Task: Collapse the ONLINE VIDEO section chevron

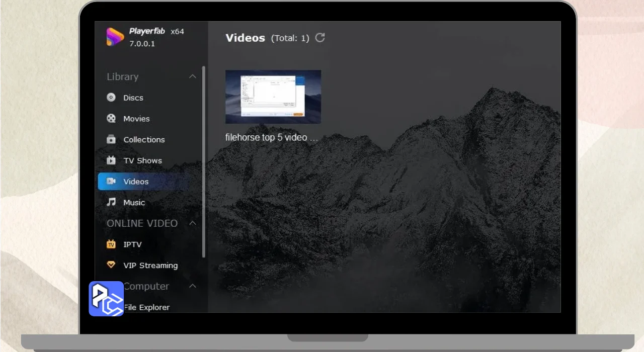Action: 192,223
